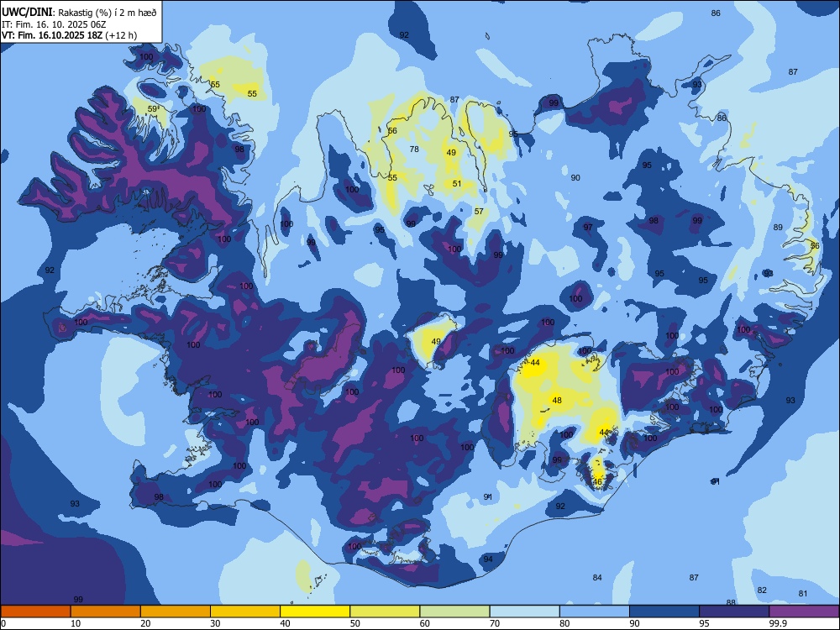Click the 'VT: Fim. 16.10.2025 18Z (+12 h)' line
The height and width of the screenshot is (630, 840).
coord(69,35)
